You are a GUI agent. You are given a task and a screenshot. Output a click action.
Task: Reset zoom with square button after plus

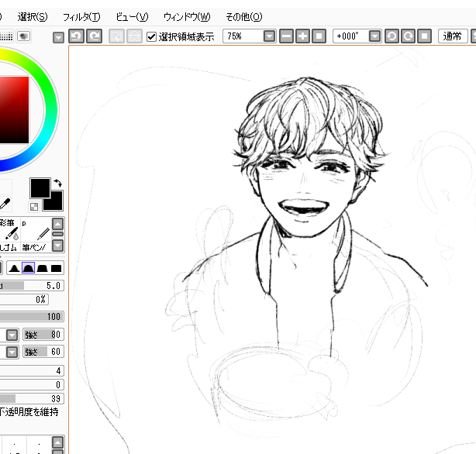pos(319,36)
